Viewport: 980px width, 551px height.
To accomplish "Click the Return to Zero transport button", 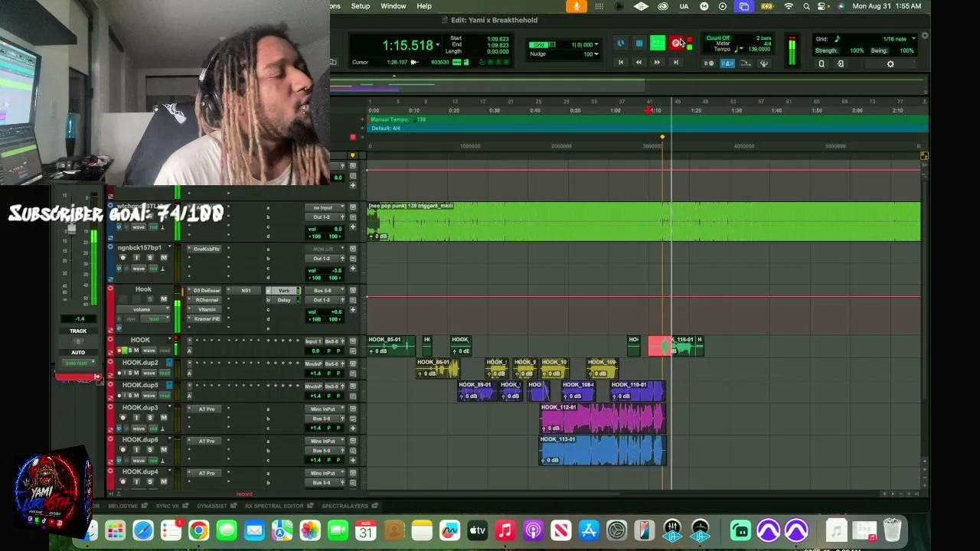I will point(620,63).
